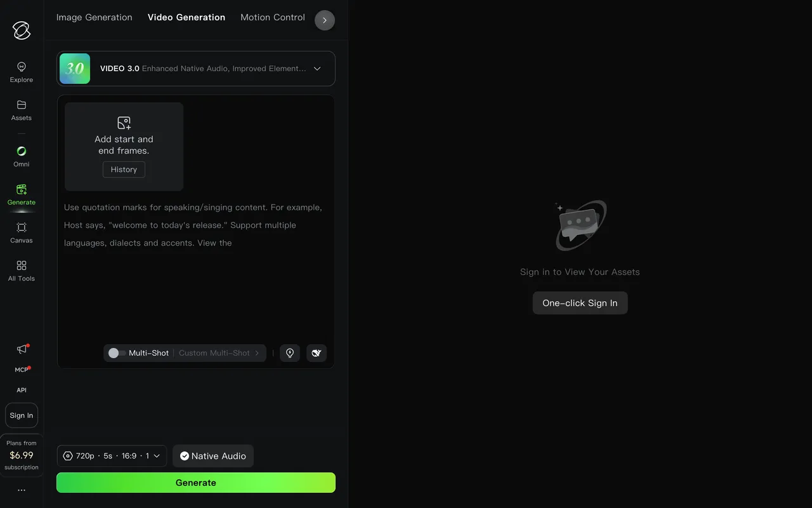The width and height of the screenshot is (812, 508).
Task: Switch to Image Generation tab
Action: pos(95,17)
